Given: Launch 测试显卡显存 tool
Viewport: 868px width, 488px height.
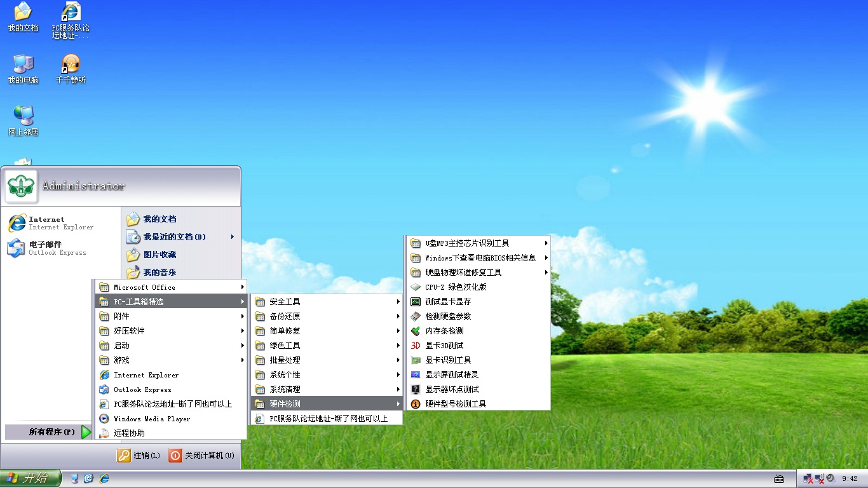Looking at the screenshot, I should click(x=477, y=302).
